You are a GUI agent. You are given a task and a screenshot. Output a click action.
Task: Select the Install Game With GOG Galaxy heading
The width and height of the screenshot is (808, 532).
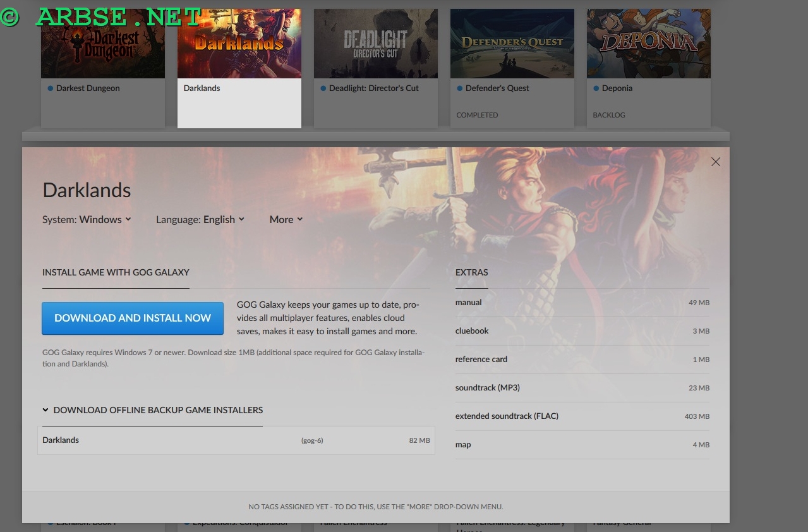pos(116,272)
